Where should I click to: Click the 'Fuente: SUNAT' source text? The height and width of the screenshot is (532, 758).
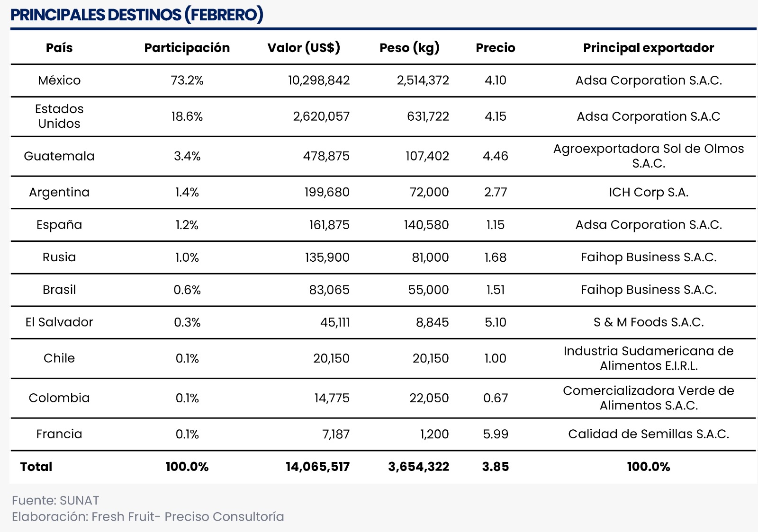coord(55,500)
